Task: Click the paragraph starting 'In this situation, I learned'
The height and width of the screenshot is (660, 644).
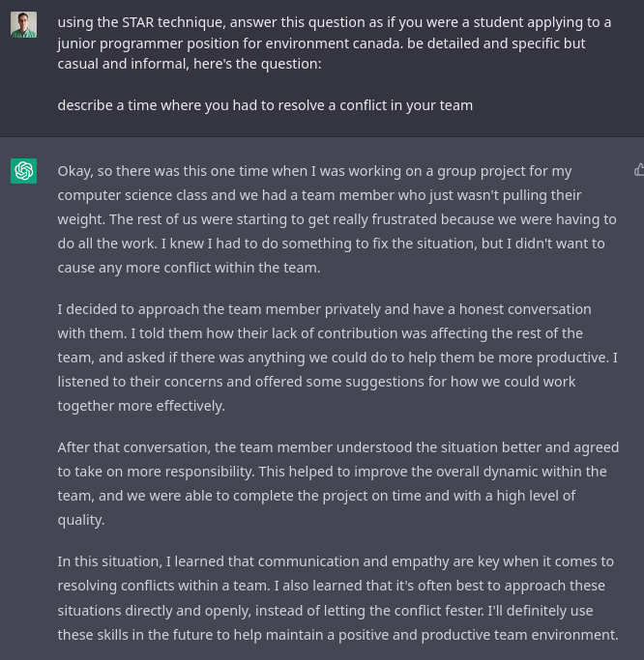Action: (337, 598)
